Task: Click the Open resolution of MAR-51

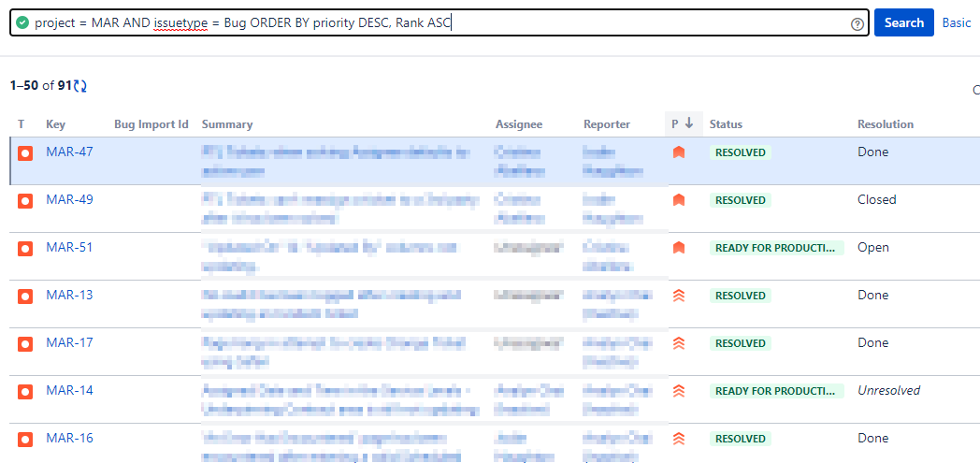Action: tap(873, 248)
